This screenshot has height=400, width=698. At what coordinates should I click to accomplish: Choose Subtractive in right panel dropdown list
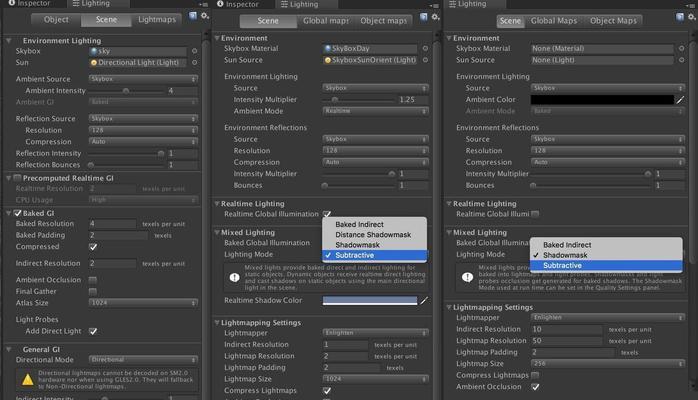point(606,266)
